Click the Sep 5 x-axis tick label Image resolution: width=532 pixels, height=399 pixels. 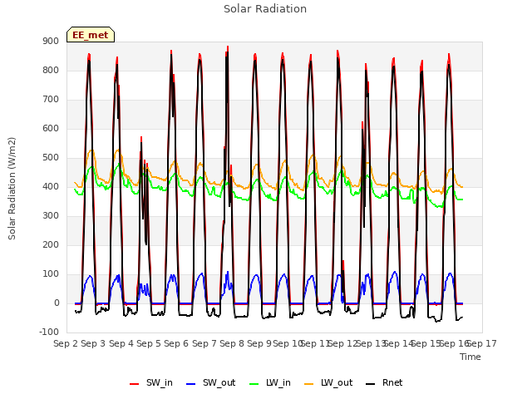(149, 343)
